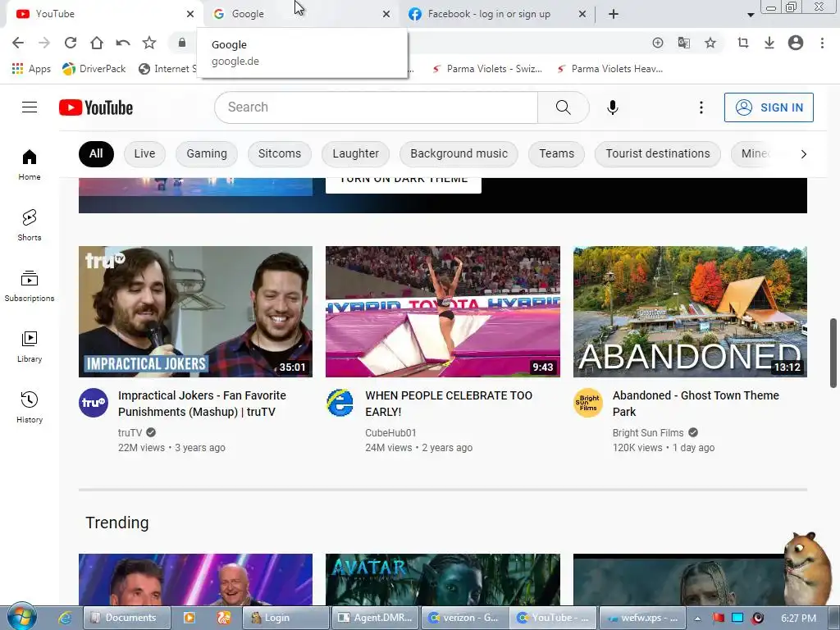Select the Tourist destinations chip
The width and height of the screenshot is (840, 630).
click(x=658, y=153)
